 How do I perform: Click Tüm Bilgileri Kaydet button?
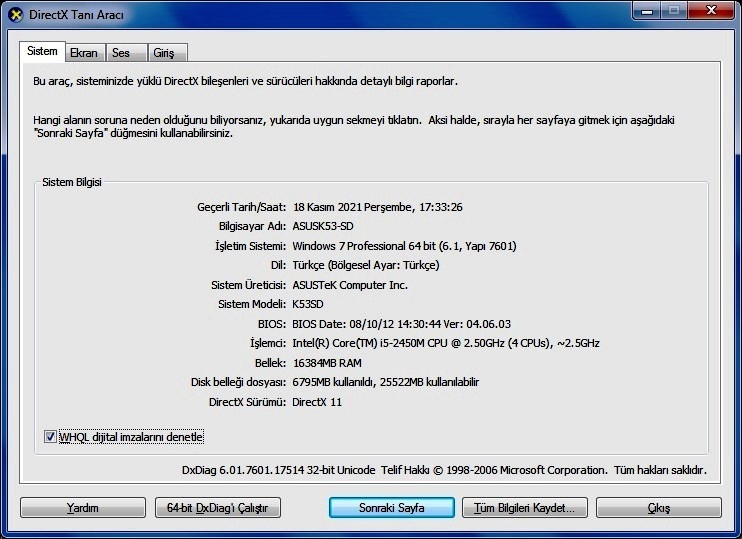[525, 507]
